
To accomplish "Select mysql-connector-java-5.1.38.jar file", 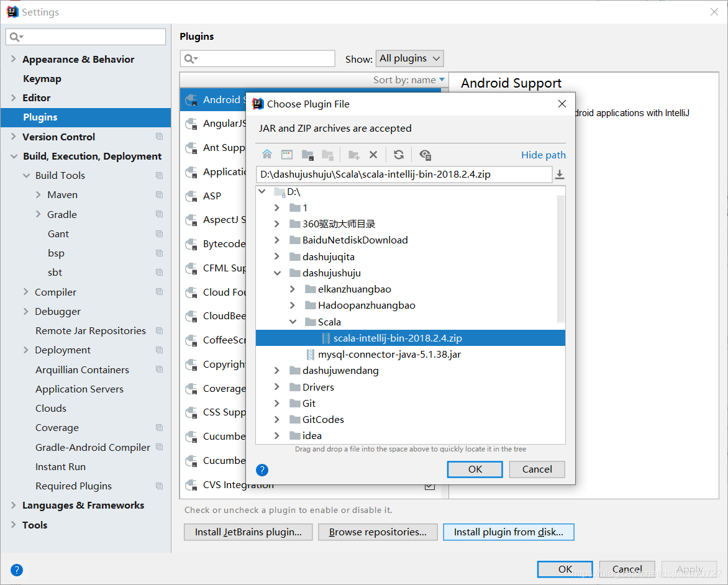I will 389,355.
